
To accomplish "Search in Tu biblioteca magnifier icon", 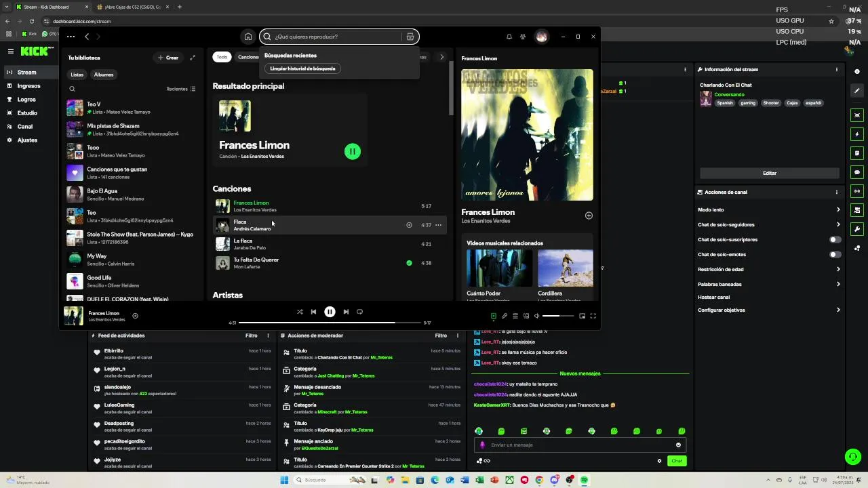I will click(72, 89).
